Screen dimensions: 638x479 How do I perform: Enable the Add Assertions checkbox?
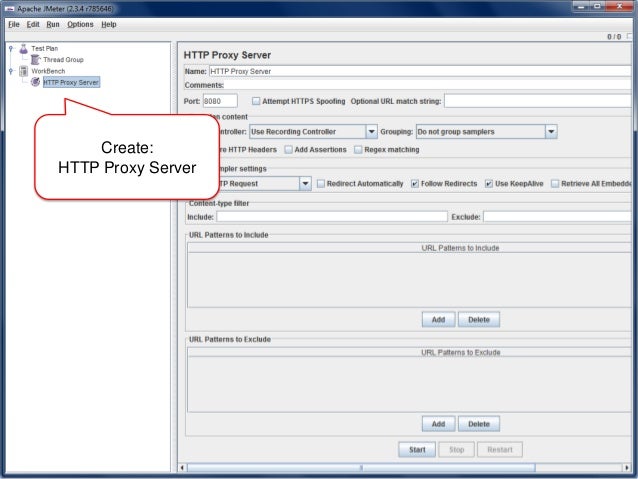(288, 150)
